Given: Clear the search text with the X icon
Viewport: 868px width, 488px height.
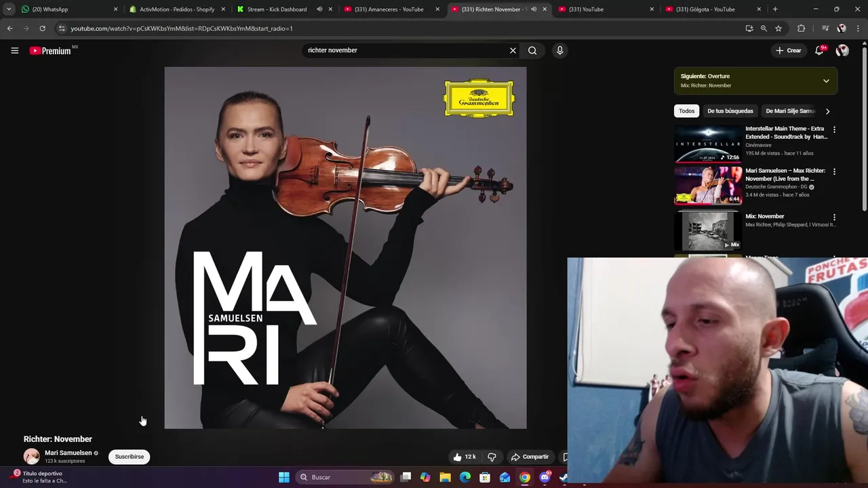Looking at the screenshot, I should point(513,50).
